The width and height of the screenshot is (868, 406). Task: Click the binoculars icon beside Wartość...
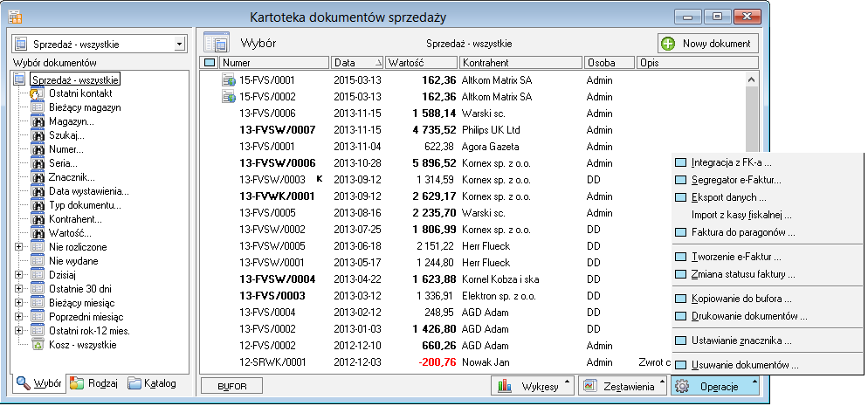tap(37, 233)
